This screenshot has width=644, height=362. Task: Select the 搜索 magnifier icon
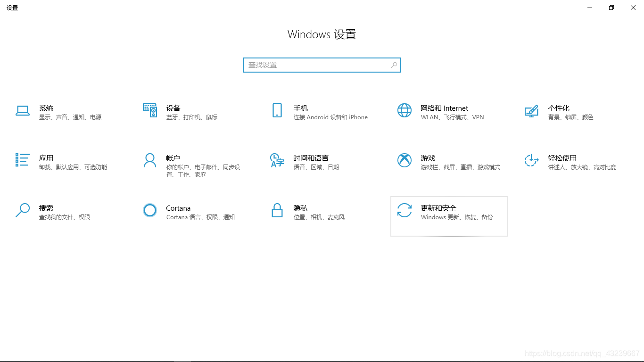[23, 210]
